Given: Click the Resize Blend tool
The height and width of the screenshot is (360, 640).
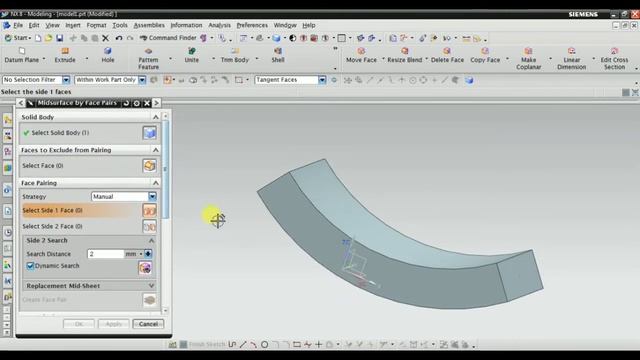Looking at the screenshot, I should 404,55.
